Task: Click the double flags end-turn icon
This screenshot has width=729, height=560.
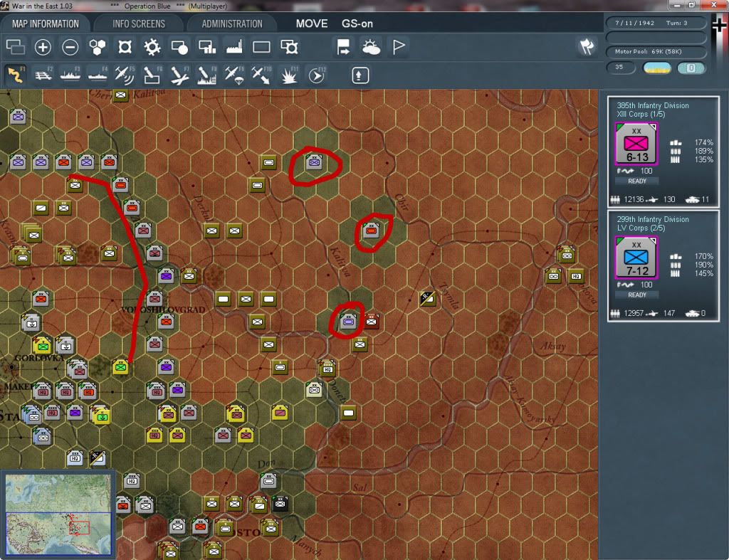Action: pos(587,46)
